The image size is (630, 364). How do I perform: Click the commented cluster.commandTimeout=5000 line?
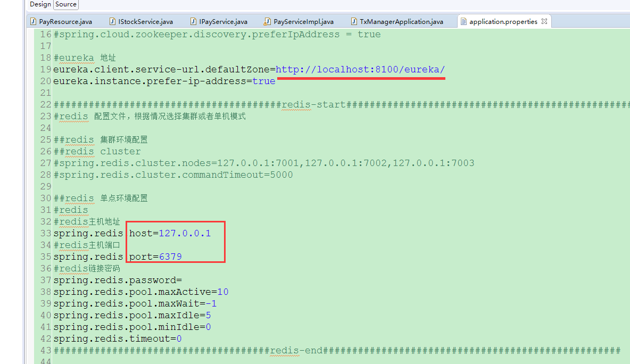coord(173,175)
